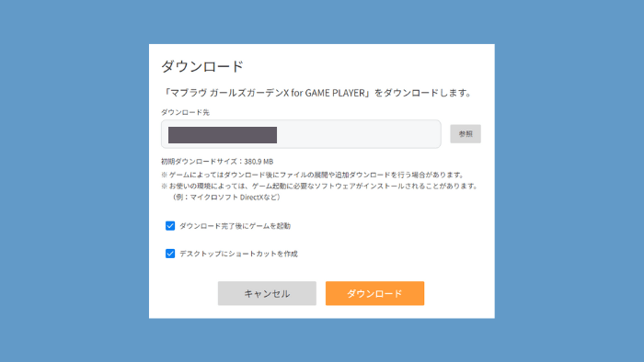Click the orange ダウンロード button
The image size is (644, 362).
tap(374, 293)
